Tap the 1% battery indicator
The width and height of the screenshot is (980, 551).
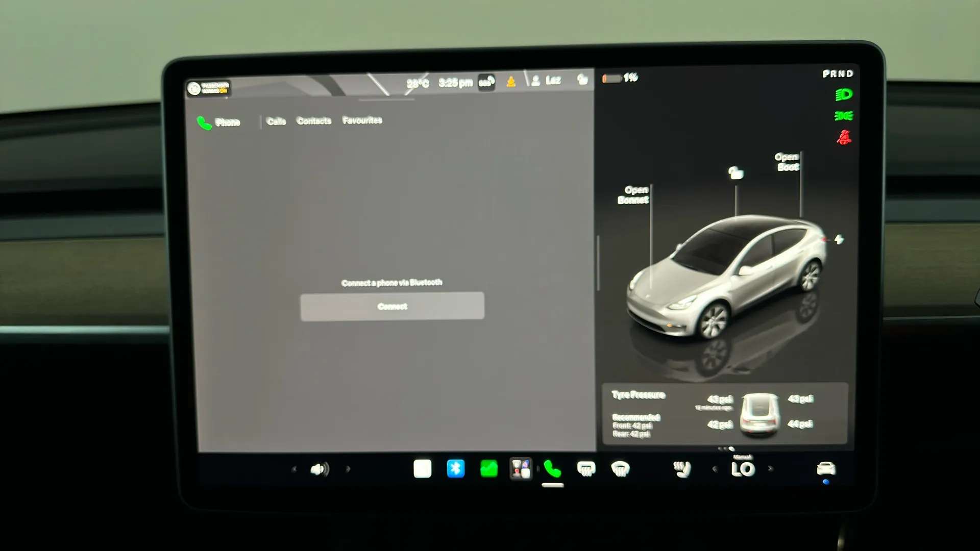click(x=620, y=78)
